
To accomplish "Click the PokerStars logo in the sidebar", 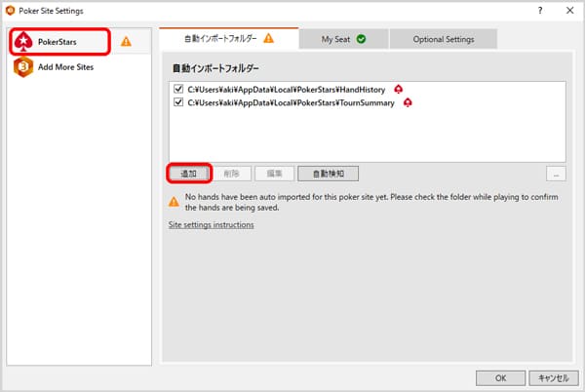I will click(23, 42).
